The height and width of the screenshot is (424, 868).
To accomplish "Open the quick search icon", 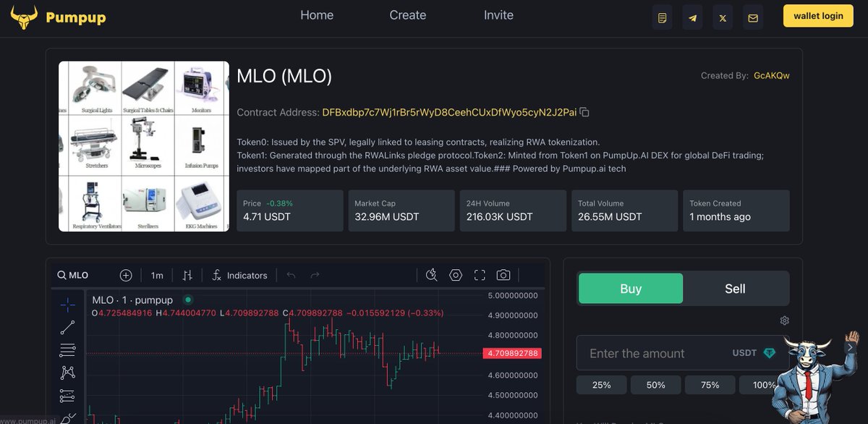I will pos(432,275).
